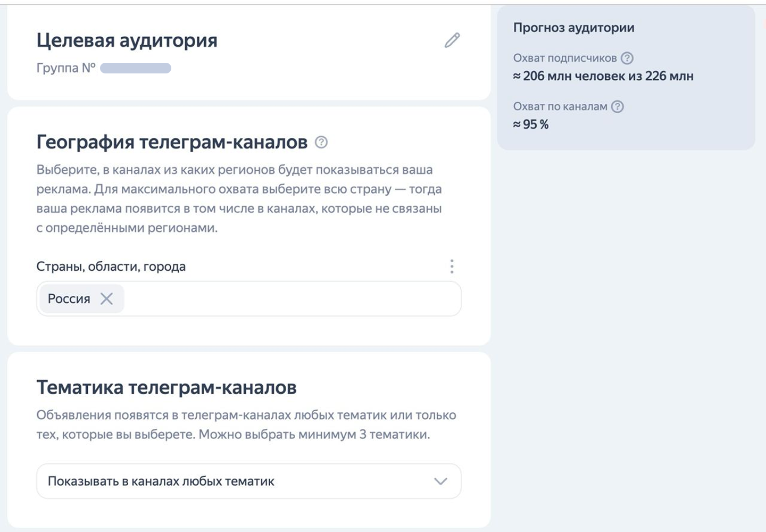This screenshot has width=766, height=532.
Task: Click the Охват по каналам label
Action: (560, 106)
